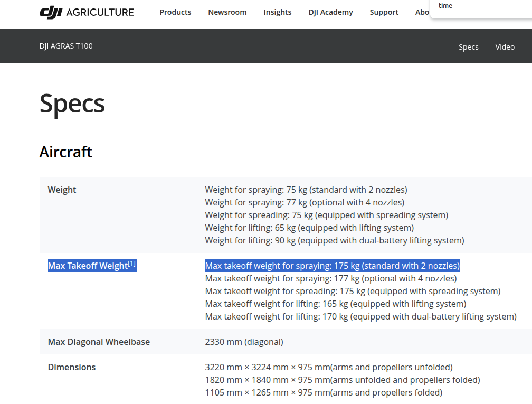Screen dimensions: 532x404
Task: Click 'Weight for spreading: 75 kg' line
Action: [326, 215]
